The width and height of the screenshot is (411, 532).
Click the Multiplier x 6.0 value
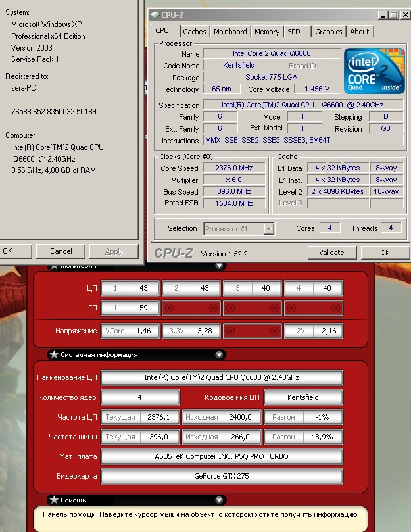234,180
